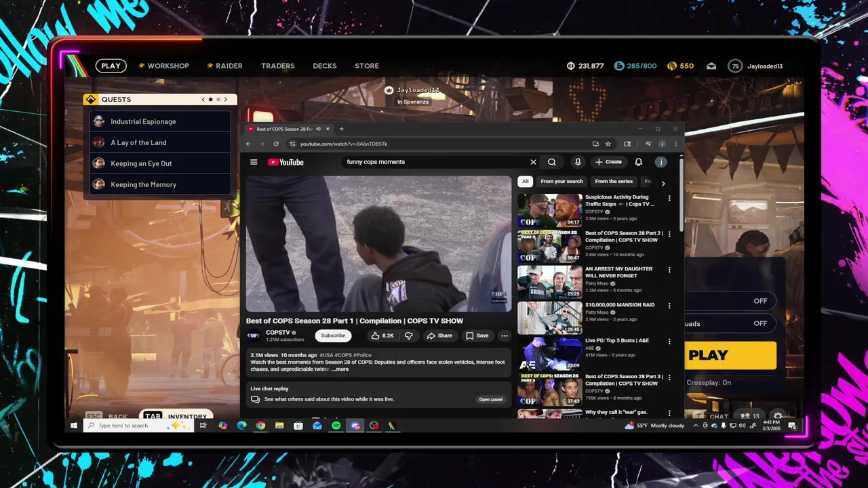Expand description with ...more

click(340, 369)
